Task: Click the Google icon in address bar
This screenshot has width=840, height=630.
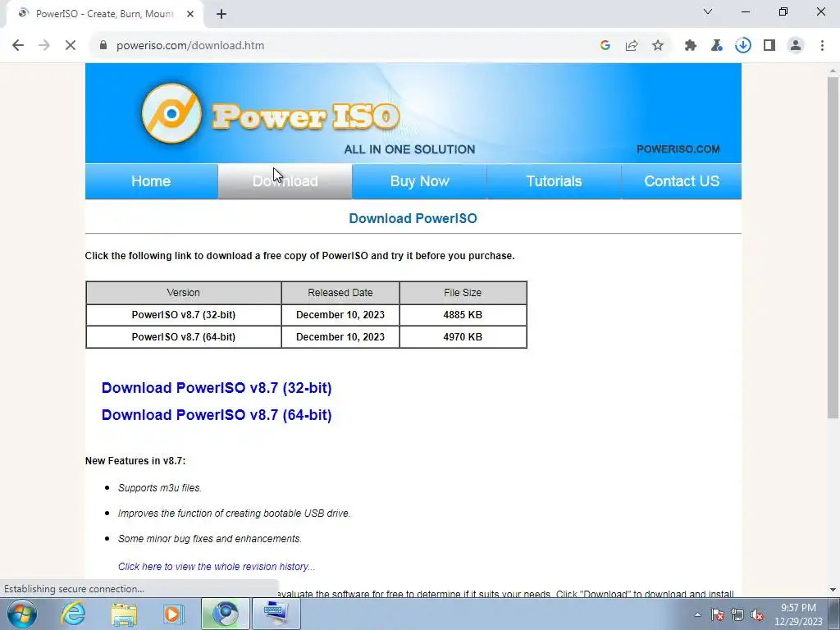Action: click(605, 46)
